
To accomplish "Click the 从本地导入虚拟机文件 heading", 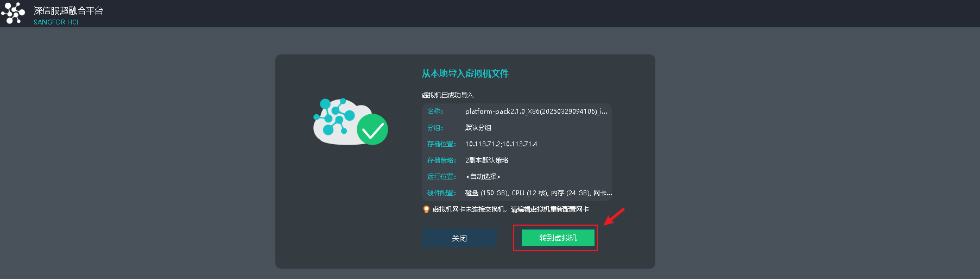I will pos(465,73).
